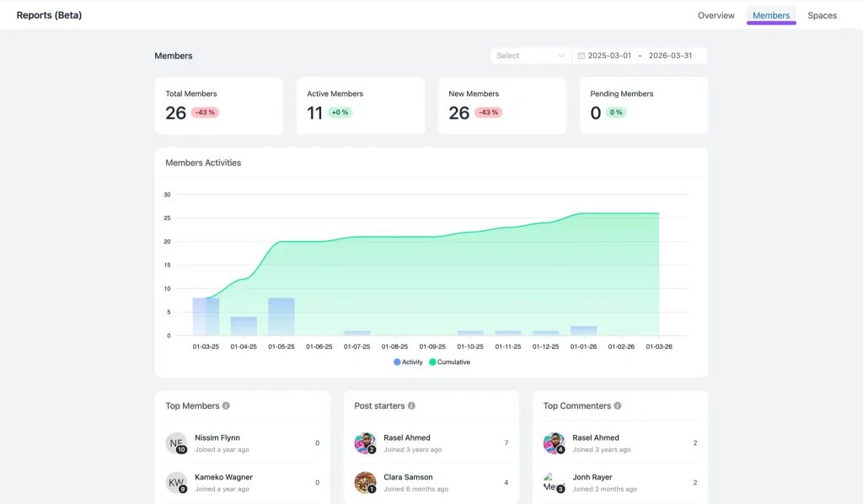Click the 01-03-26 x-axis label
This screenshot has width=863, height=504.
click(659, 346)
